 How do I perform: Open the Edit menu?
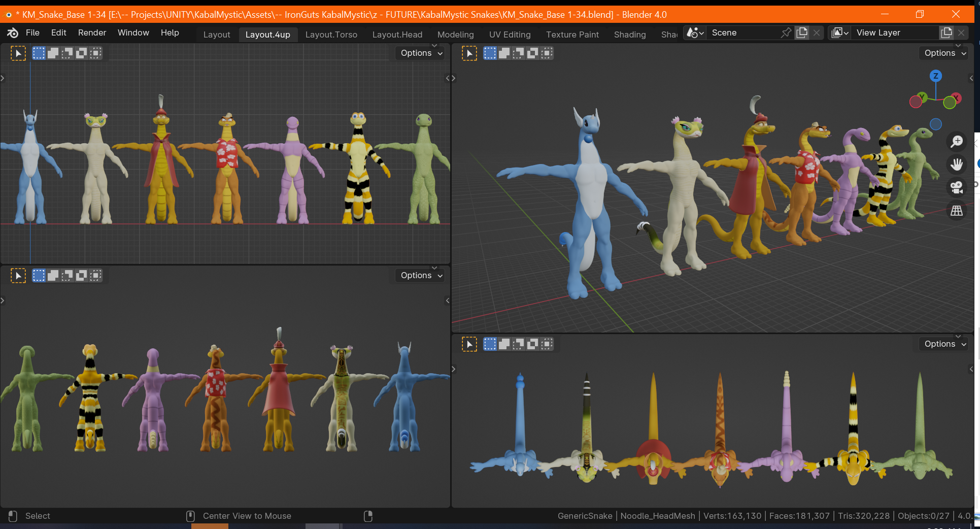pyautogui.click(x=58, y=32)
